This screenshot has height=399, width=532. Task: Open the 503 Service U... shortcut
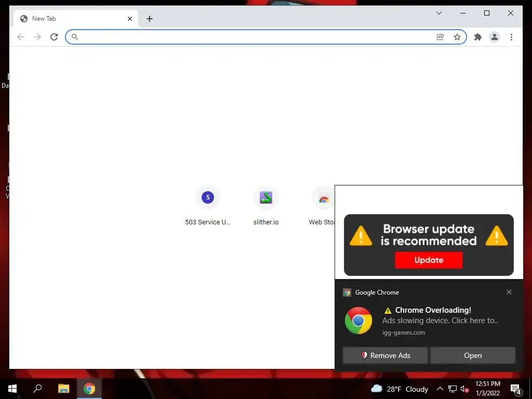coord(208,206)
